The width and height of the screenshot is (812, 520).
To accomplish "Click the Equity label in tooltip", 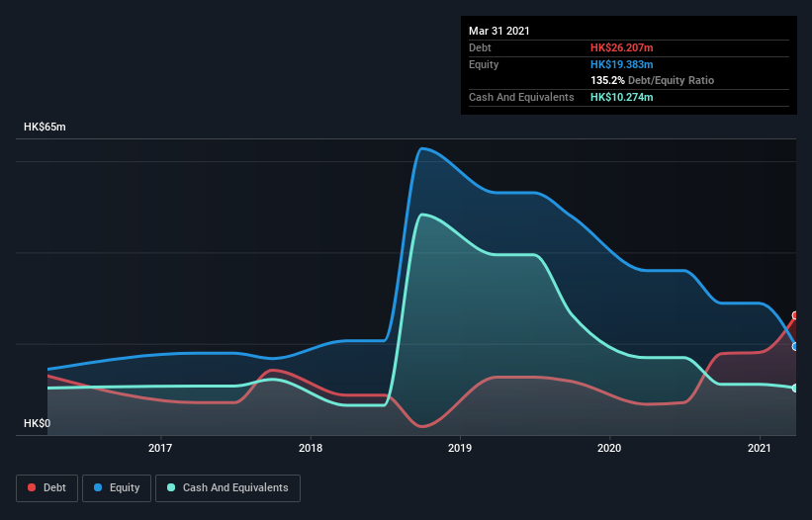I will 484,64.
